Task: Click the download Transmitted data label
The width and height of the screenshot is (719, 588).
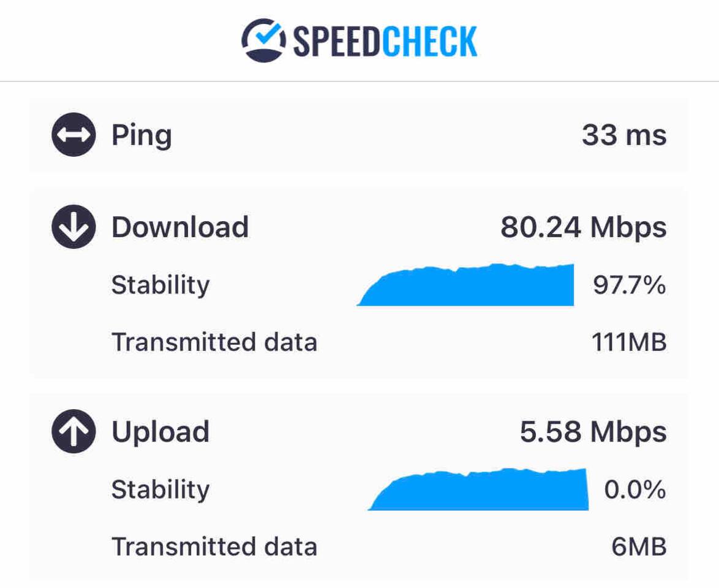Action: [214, 342]
